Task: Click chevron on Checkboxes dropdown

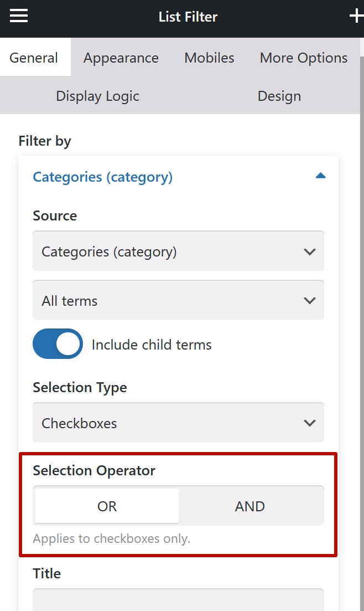Action: [309, 423]
